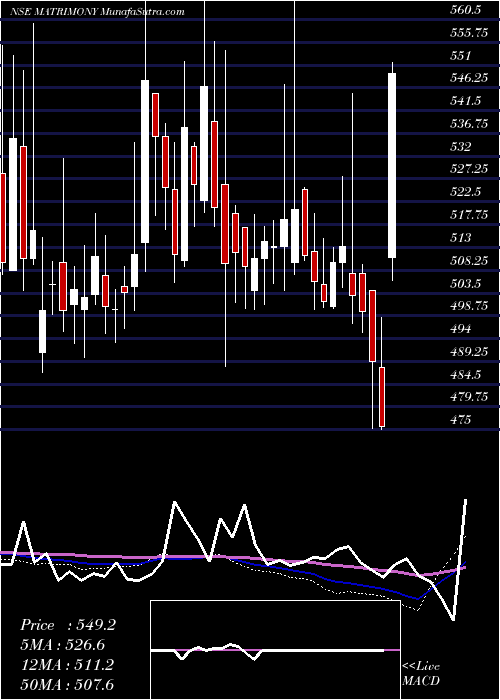Viewport: 500px width, 700px height.
Task: Click the 517.75 price axis label
Action: point(469,215)
